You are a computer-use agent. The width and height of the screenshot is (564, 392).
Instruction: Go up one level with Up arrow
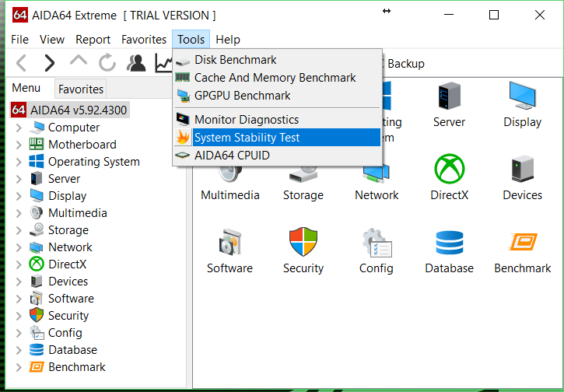79,61
